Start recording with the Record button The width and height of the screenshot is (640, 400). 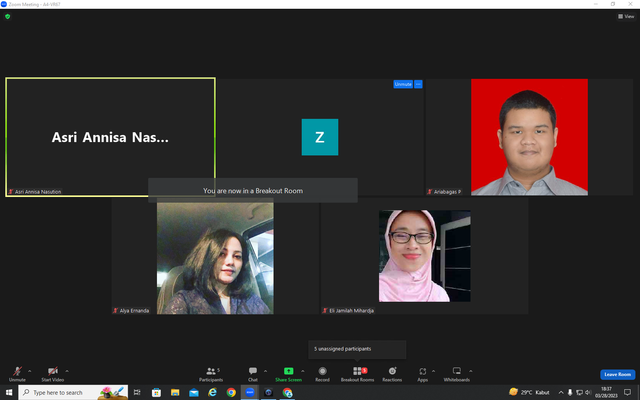[322, 373]
